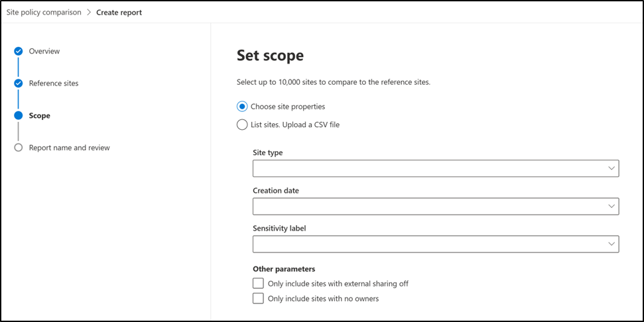Screen dimensions: 644x322
Task: Navigate to Site policy comparison breadcrumb
Action: 43,12
